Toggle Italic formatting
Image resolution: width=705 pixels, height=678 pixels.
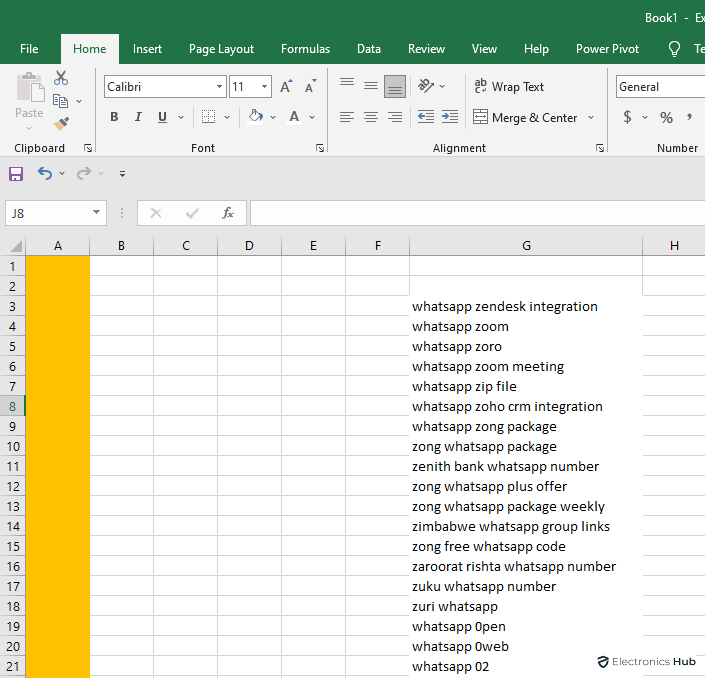(138, 117)
